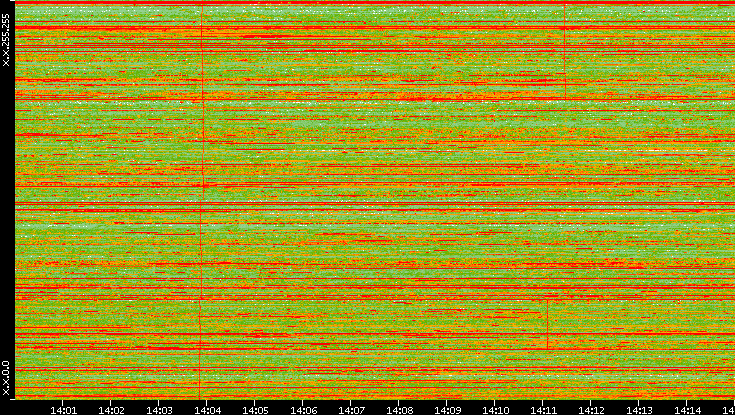The width and height of the screenshot is (735, 415).
Task: Click the 14:03 time axis label
Action: click(159, 410)
